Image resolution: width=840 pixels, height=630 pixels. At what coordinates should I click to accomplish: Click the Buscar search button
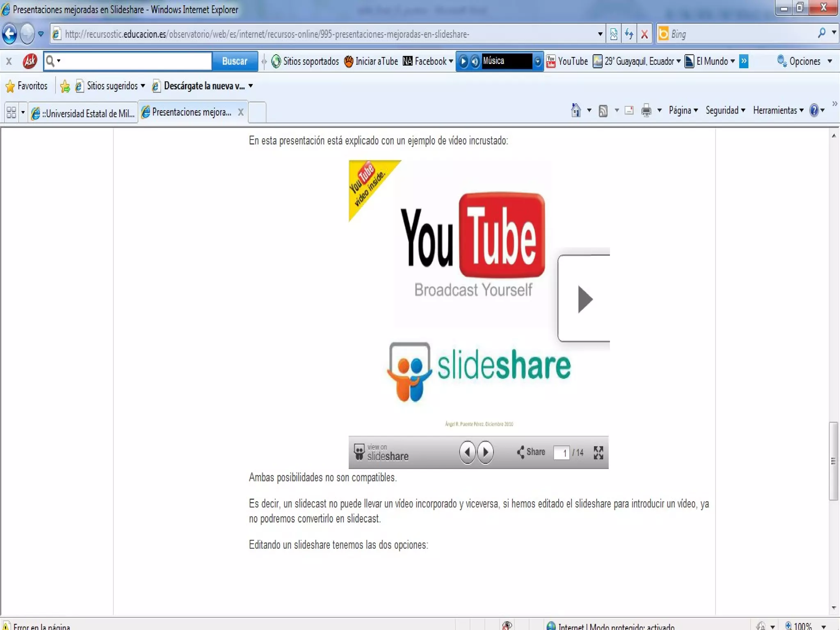point(235,61)
